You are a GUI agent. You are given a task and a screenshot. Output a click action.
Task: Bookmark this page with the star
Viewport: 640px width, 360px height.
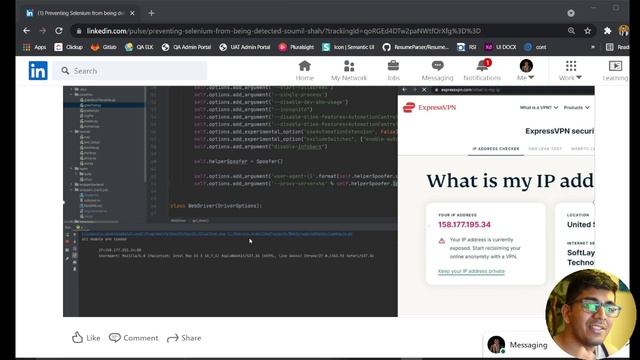point(587,31)
